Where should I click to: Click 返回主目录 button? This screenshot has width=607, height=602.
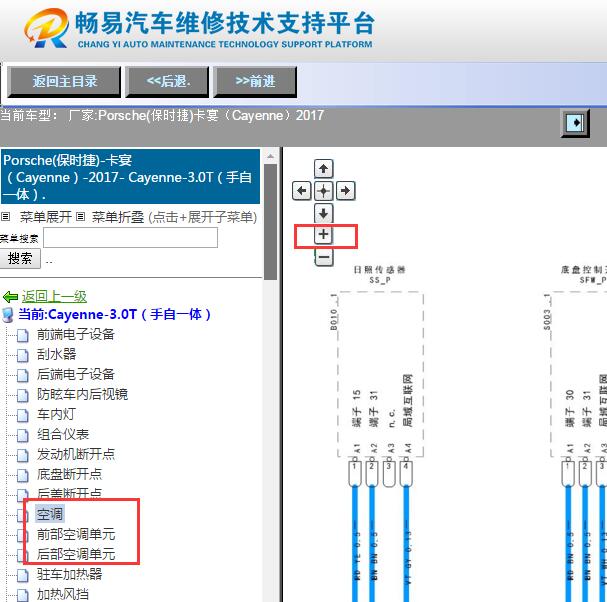(64, 81)
